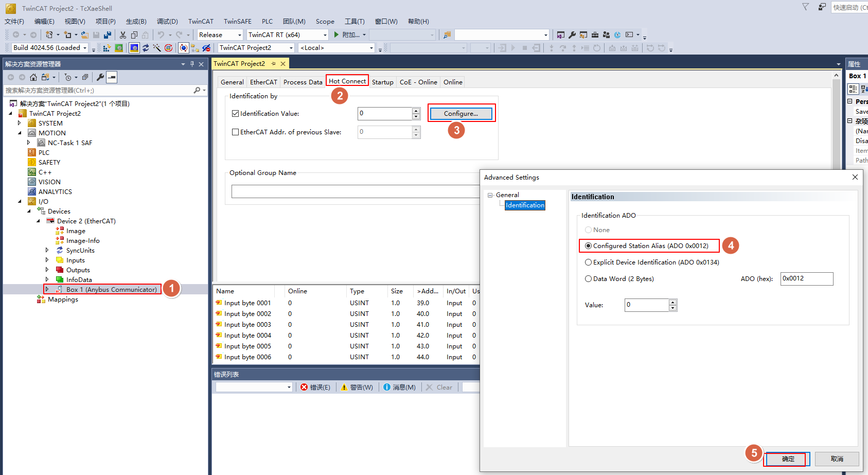Select Identification in Advanced Settings tree

[525, 205]
